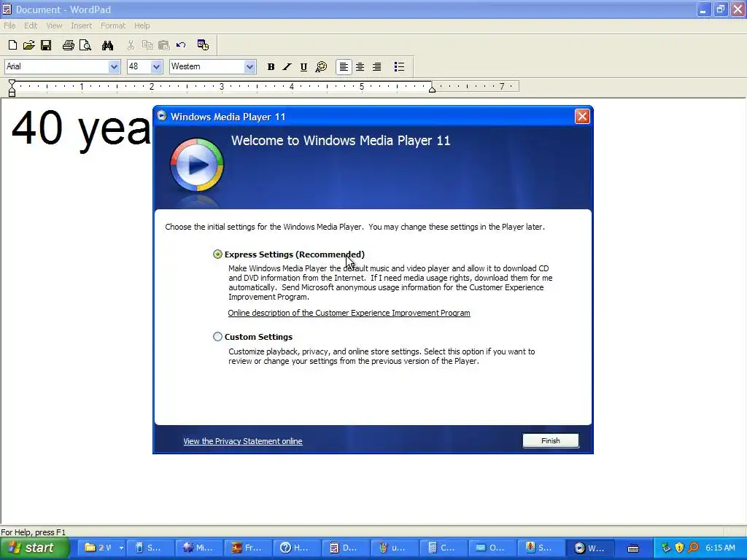Viewport: 747px width, 560px height.
Task: Click the Undo arrow icon in WordPad
Action: pyautogui.click(x=181, y=45)
